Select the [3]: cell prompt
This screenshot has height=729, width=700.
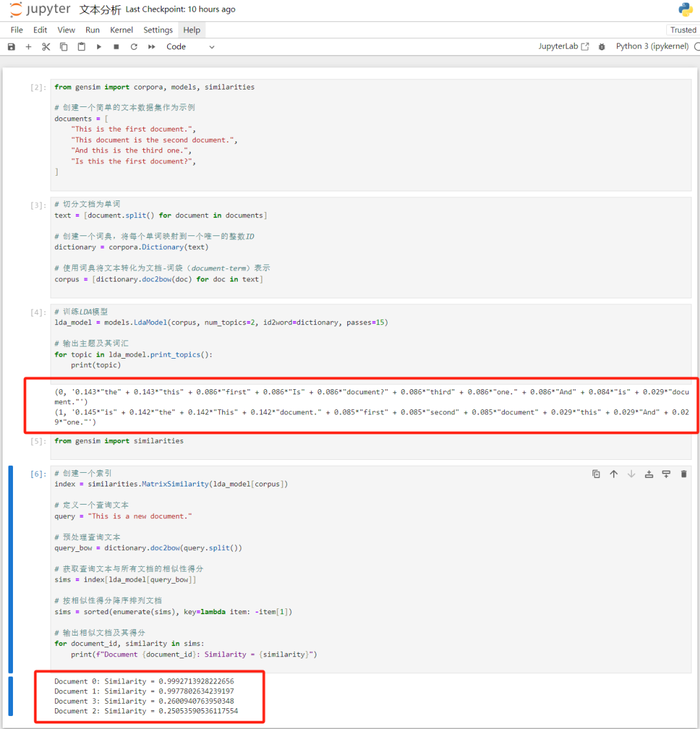pos(38,206)
